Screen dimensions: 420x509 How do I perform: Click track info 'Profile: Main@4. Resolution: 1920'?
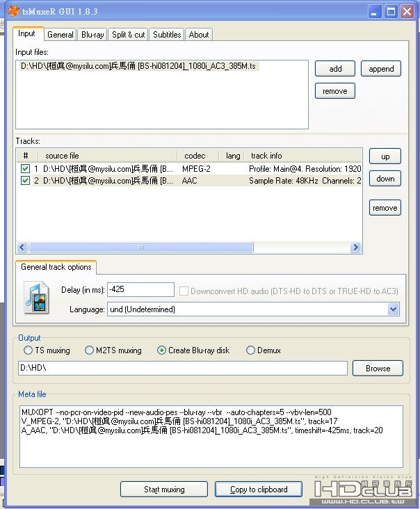click(305, 169)
